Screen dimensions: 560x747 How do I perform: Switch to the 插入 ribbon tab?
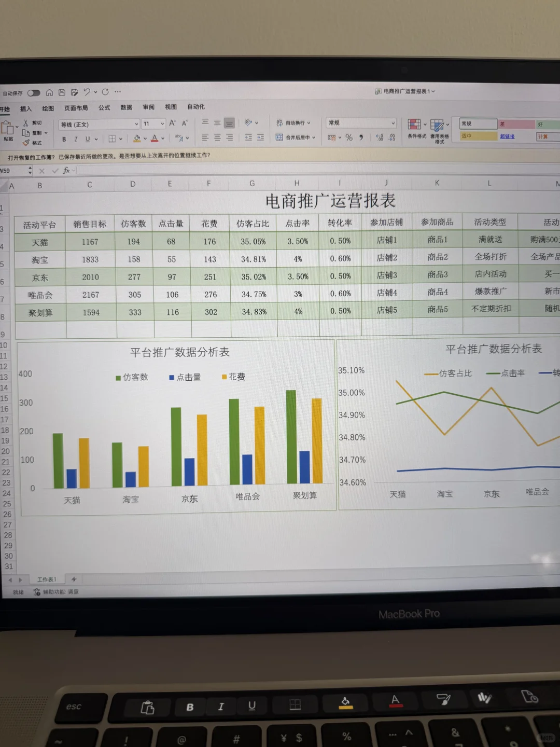26,108
